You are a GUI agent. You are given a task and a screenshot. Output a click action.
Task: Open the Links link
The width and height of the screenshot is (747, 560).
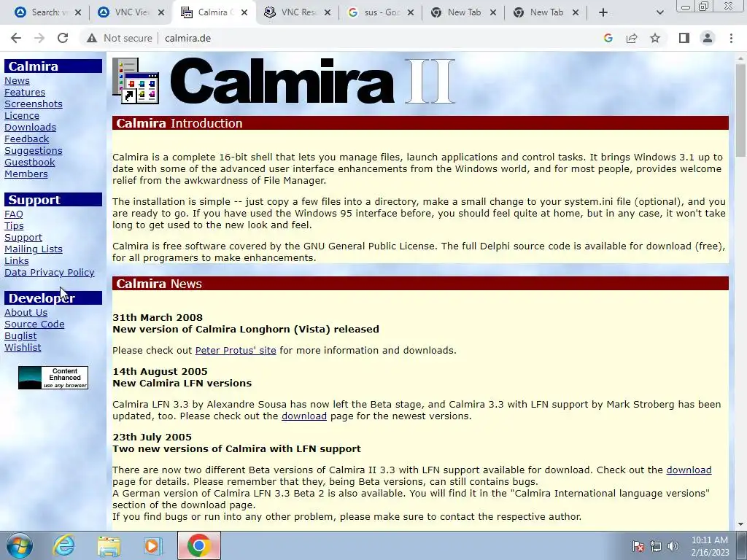pyautogui.click(x=17, y=261)
